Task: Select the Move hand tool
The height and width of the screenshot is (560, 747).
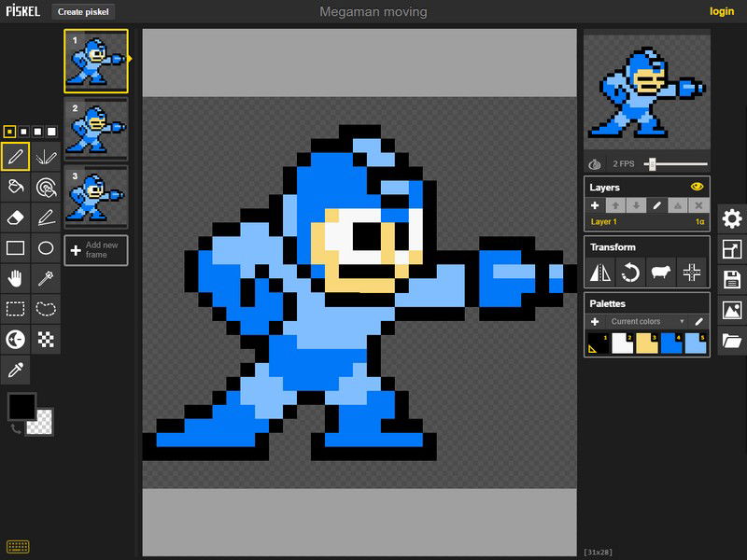Action: pyautogui.click(x=15, y=278)
